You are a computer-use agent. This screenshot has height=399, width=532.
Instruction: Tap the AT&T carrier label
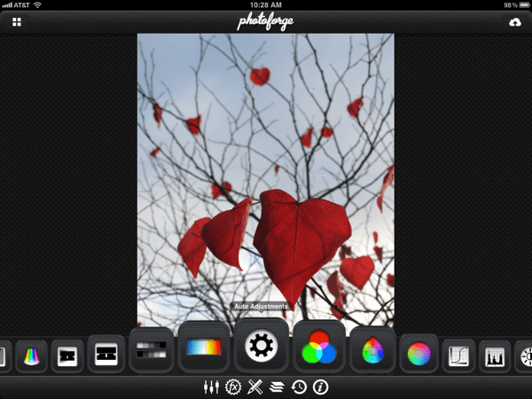click(x=21, y=5)
